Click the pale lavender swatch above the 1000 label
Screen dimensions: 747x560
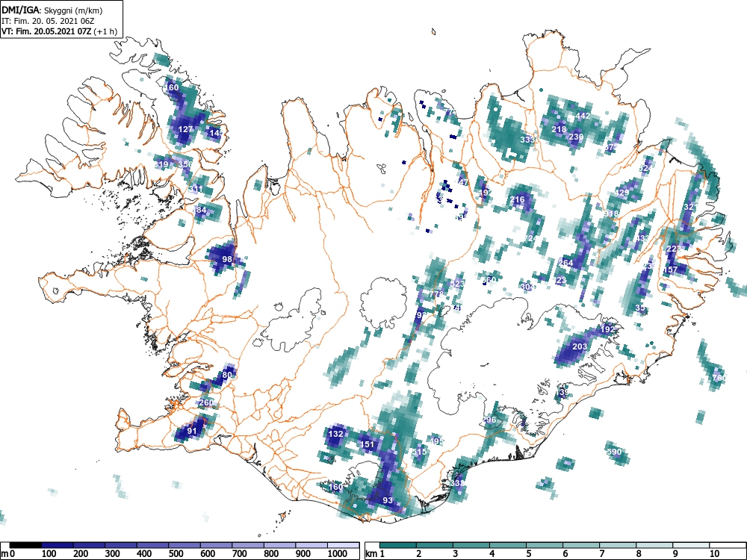coord(343,545)
